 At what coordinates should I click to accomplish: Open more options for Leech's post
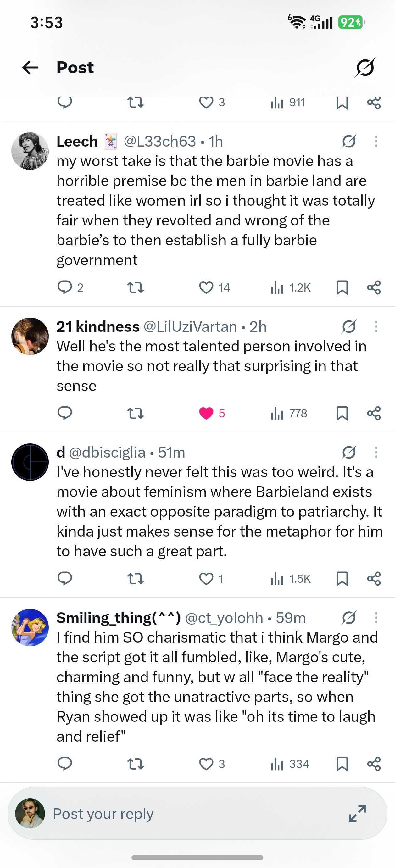tap(376, 141)
